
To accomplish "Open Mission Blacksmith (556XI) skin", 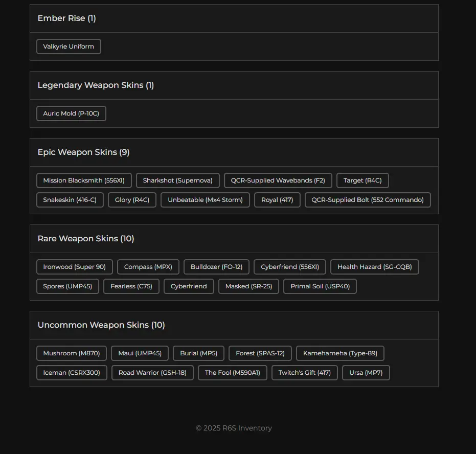I will point(84,180).
